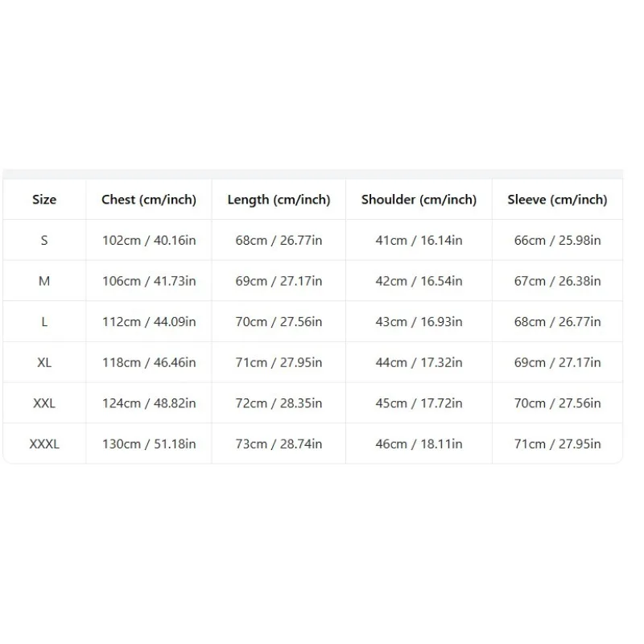The height and width of the screenshot is (644, 644).
Task: Click the 69cm / 27.17in length value for size M
Action: pyautogui.click(x=279, y=281)
